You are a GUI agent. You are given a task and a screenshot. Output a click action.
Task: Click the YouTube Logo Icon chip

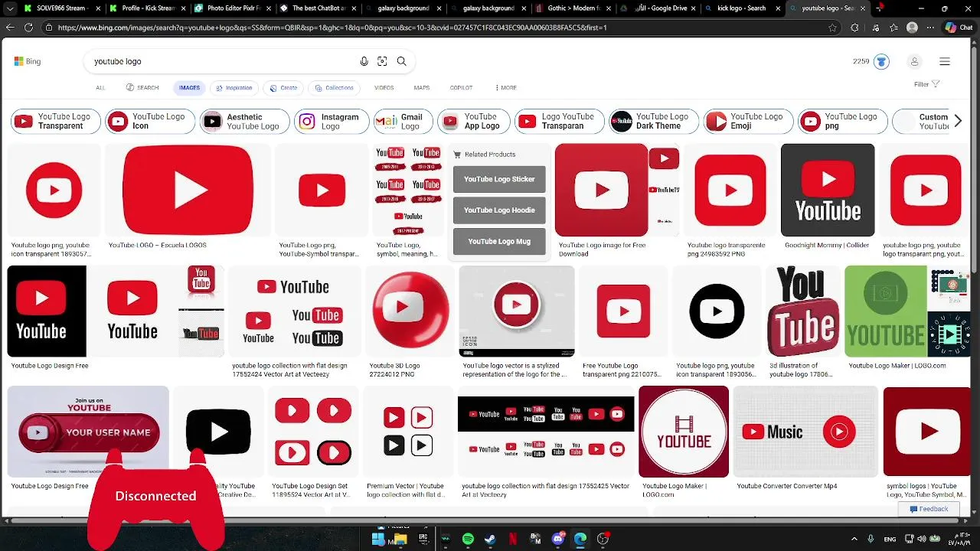pos(150,122)
